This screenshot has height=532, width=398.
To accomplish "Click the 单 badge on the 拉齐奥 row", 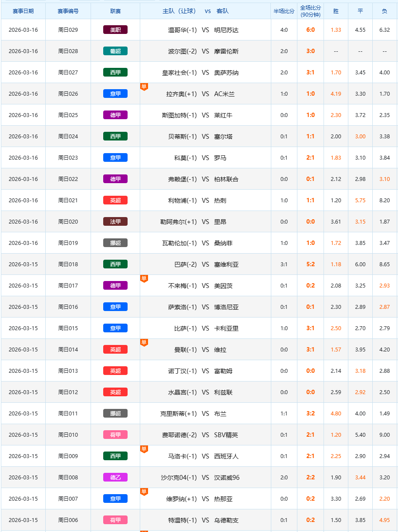I will (x=144, y=87).
